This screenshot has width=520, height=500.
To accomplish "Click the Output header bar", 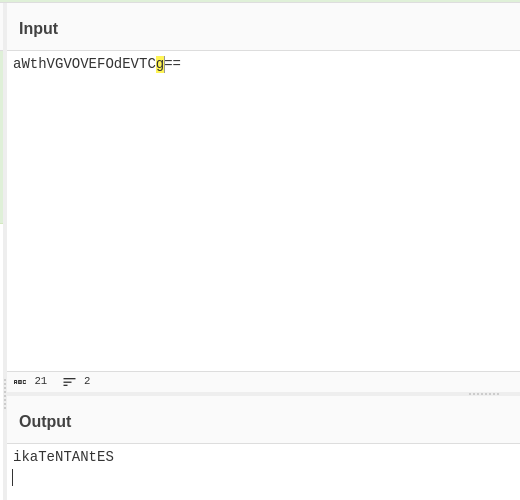I will pos(263,420).
